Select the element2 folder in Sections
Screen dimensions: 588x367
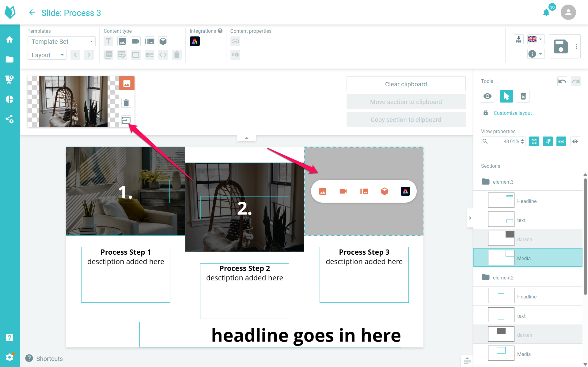coord(503,278)
